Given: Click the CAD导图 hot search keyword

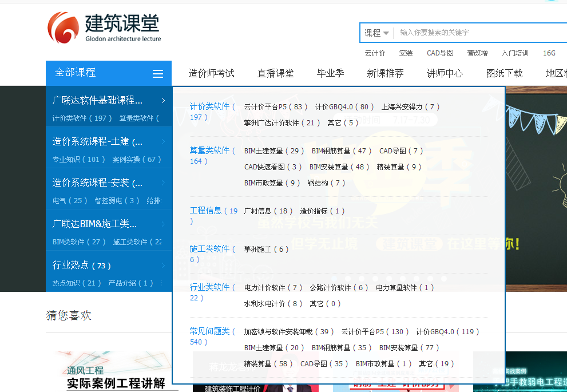Looking at the screenshot, I should point(440,53).
